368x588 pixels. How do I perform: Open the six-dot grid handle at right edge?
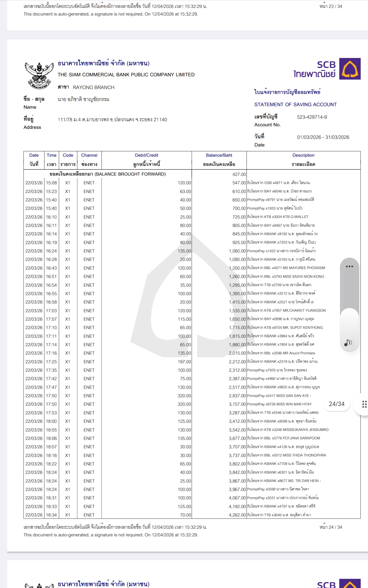[x=364, y=404]
